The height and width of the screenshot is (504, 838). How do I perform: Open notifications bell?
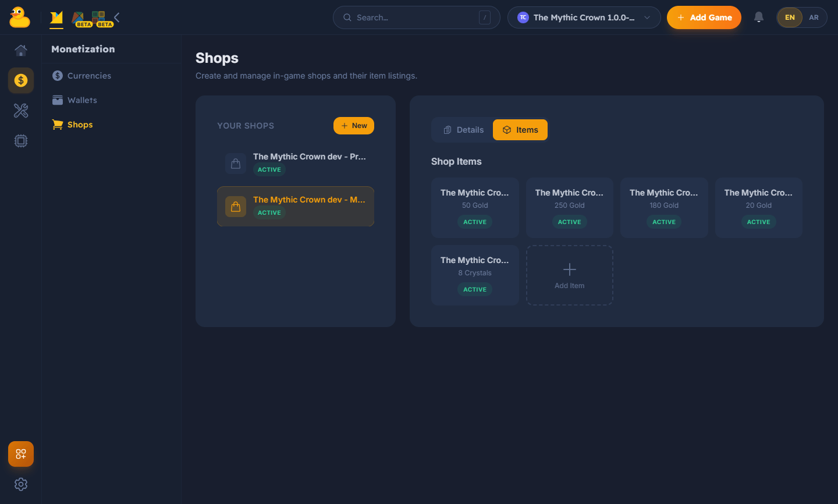(x=758, y=17)
